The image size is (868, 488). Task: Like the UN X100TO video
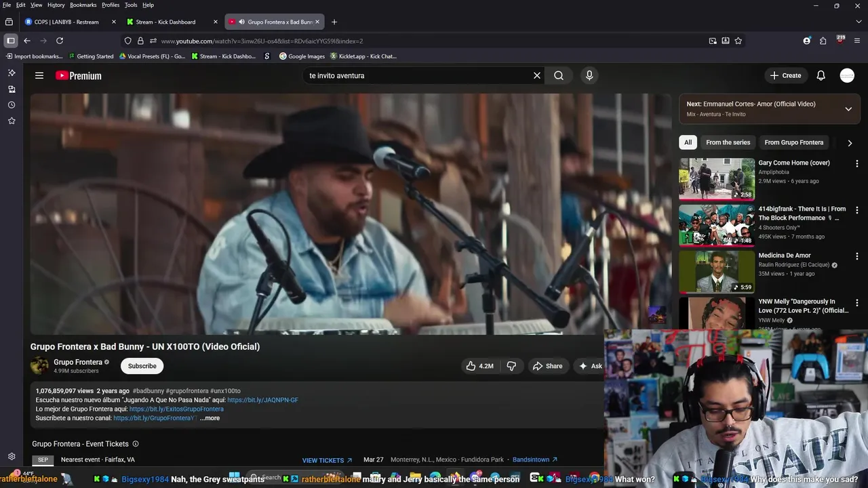pos(479,366)
